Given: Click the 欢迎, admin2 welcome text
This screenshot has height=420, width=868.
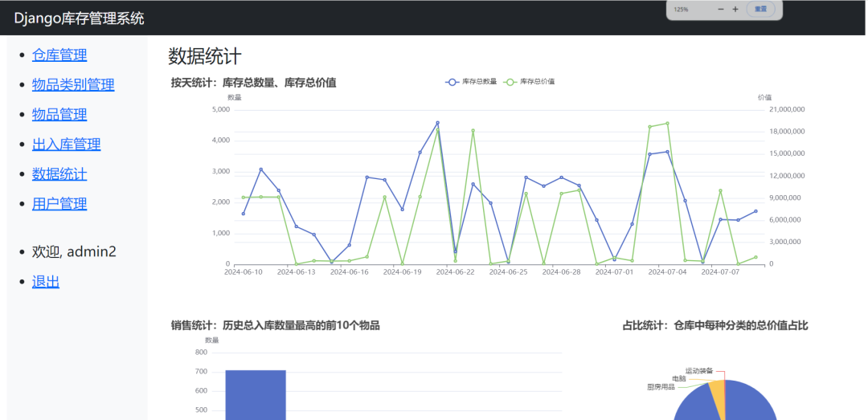Looking at the screenshot, I should point(74,252).
